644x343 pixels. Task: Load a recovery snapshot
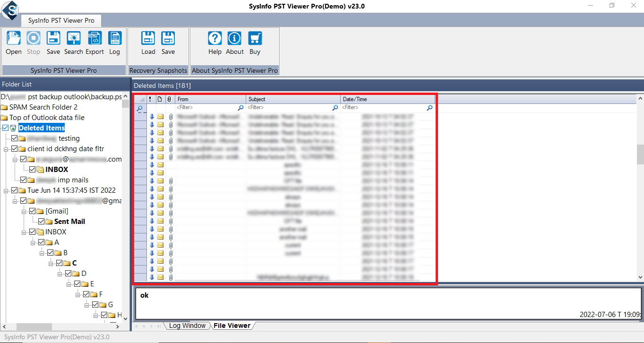(x=148, y=38)
